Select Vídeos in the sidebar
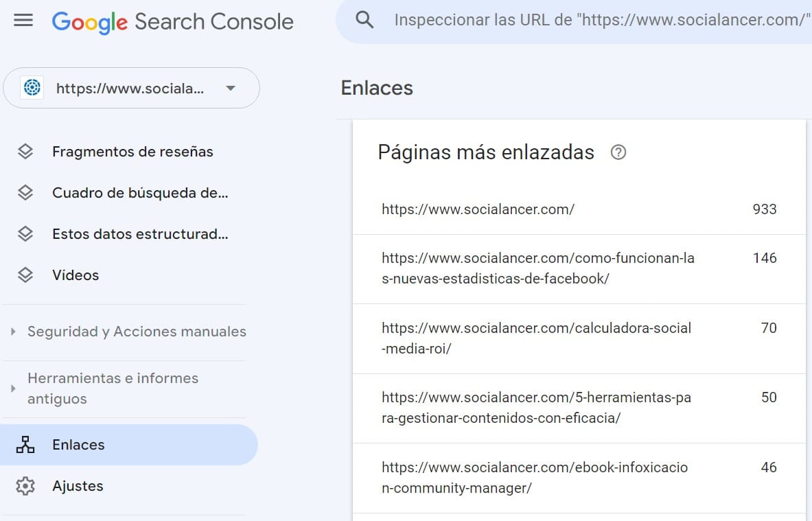Image resolution: width=812 pixels, height=521 pixels. coord(76,275)
